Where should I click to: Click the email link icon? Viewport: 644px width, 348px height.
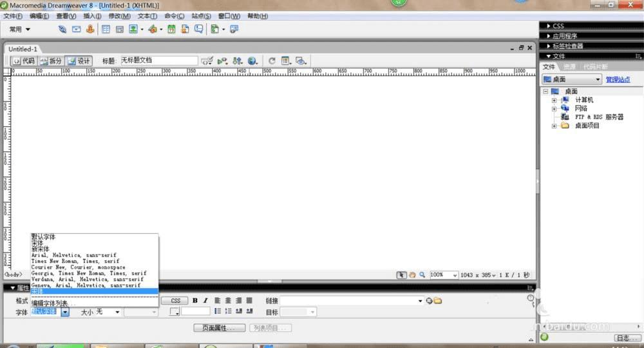pyautogui.click(x=77, y=29)
